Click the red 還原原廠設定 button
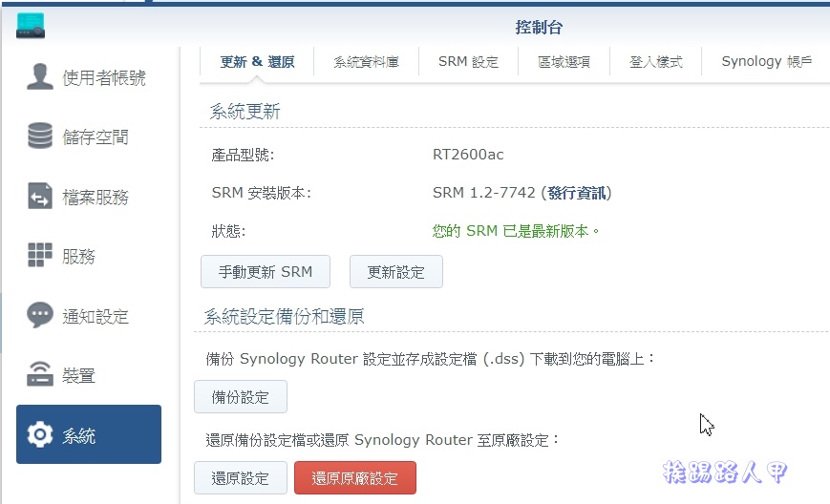Viewport: 830px width, 504px height. 355,478
